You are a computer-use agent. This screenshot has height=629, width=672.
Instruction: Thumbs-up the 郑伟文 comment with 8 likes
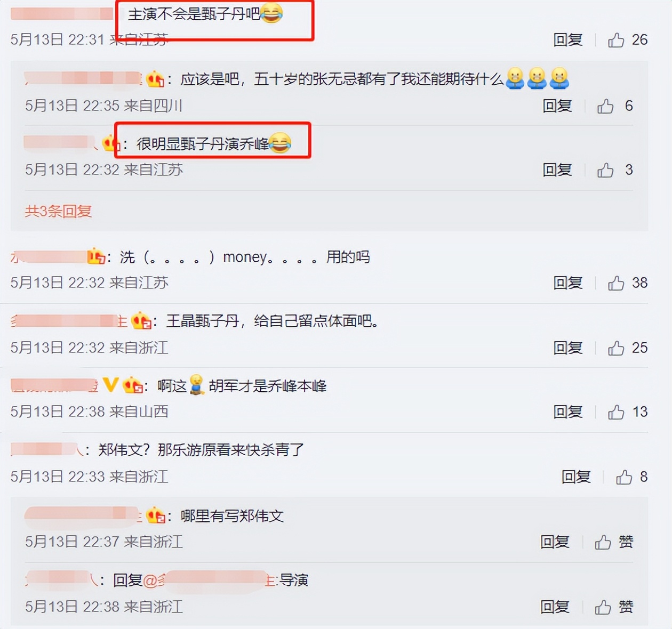tap(624, 477)
